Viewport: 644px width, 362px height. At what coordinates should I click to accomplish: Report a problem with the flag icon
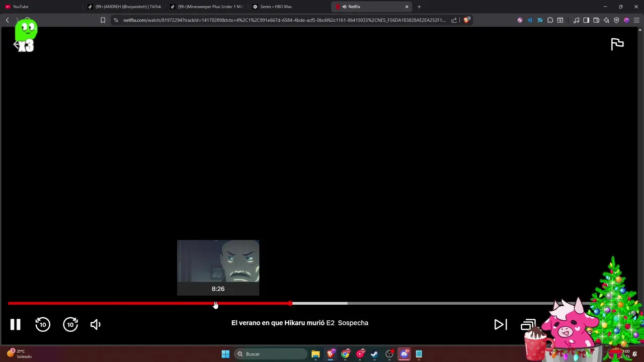pos(617,44)
